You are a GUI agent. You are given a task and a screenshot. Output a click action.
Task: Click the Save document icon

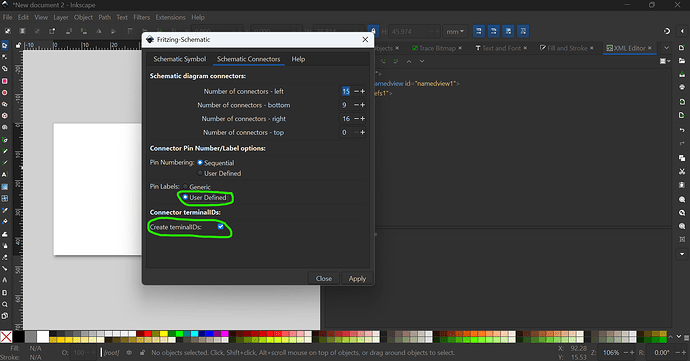tap(682, 74)
